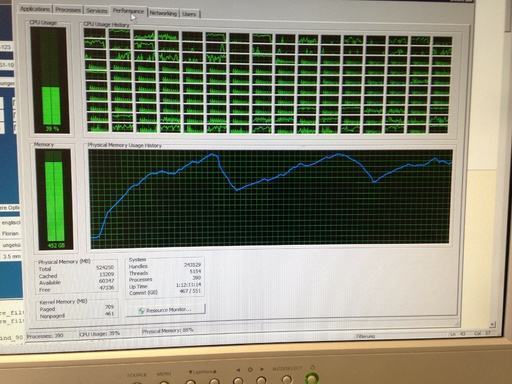Image resolution: width=512 pixels, height=384 pixels.
Task: Click 'Physical Memory: 88%' in the status bar
Action: pyautogui.click(x=168, y=331)
